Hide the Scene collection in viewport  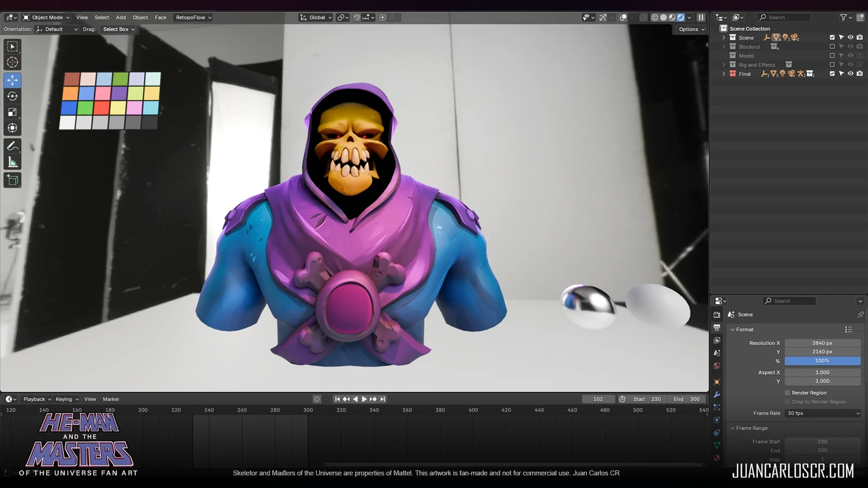851,37
